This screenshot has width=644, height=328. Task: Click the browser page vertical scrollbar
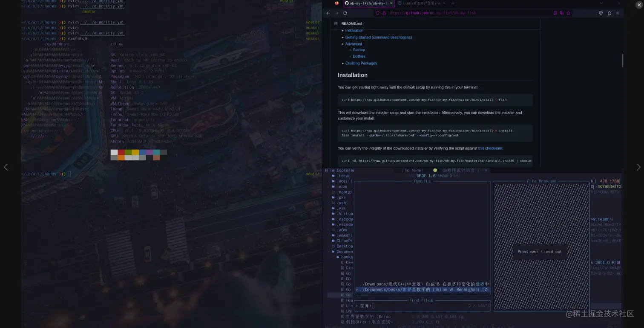point(623,60)
